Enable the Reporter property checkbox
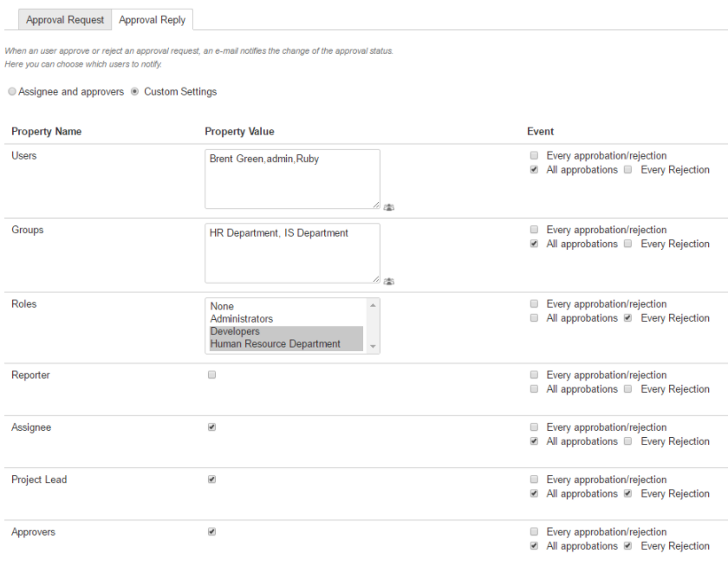The width and height of the screenshot is (728, 561). pyautogui.click(x=212, y=375)
